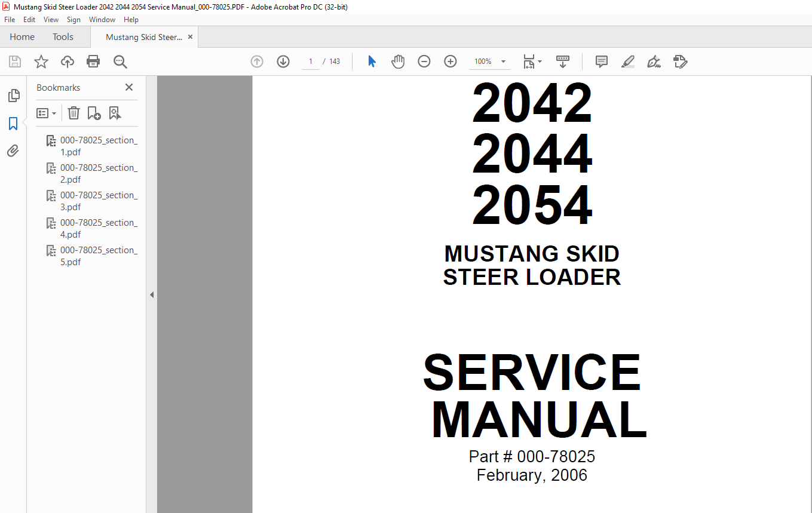Go to next page arrow icon
Screen dimensions: 812x513
[x=283, y=62]
